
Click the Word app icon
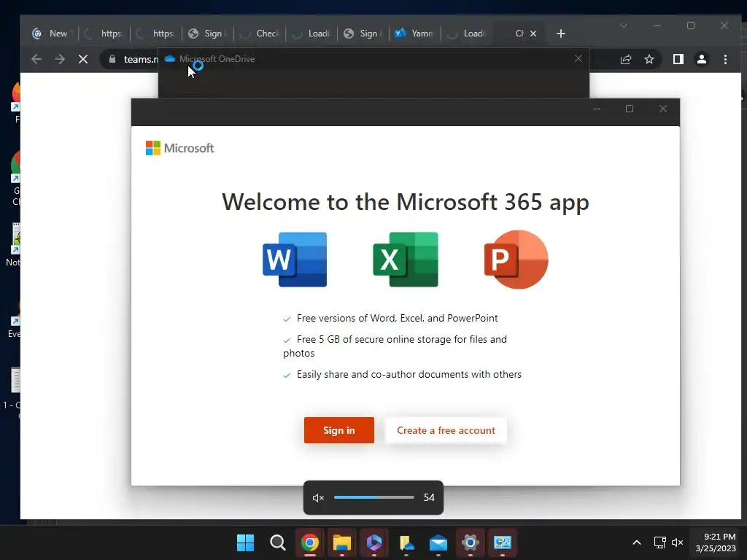pyautogui.click(x=295, y=260)
